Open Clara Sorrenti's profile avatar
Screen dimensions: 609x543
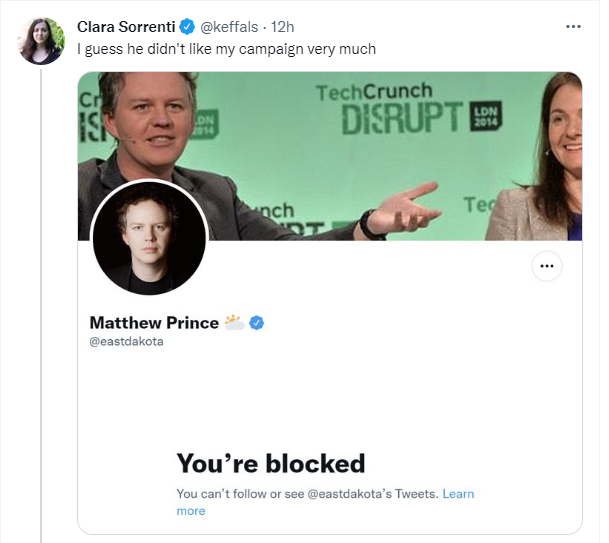coord(41,41)
